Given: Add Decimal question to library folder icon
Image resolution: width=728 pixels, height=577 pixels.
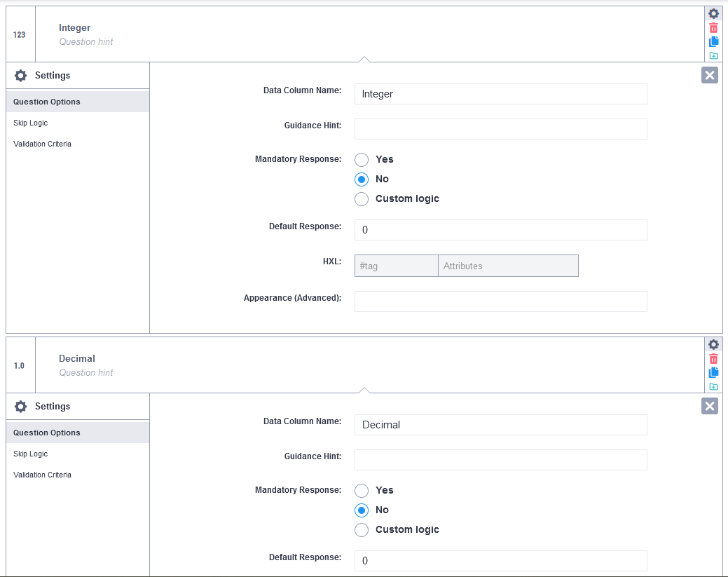Looking at the screenshot, I should (713, 386).
